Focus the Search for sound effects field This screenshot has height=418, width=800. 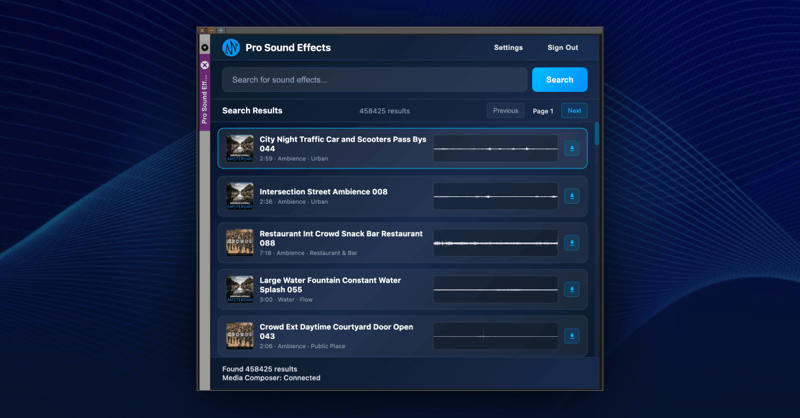tap(374, 80)
